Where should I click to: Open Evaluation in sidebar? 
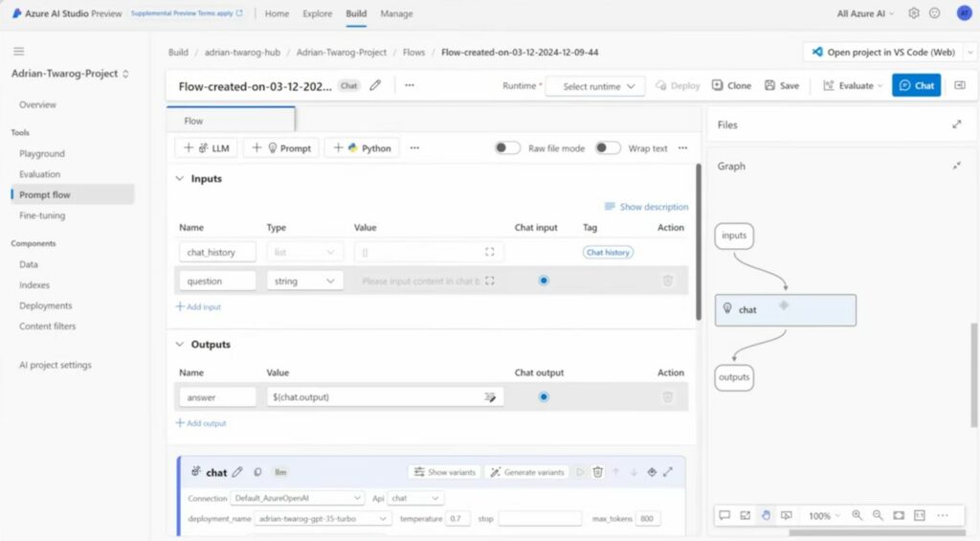(x=40, y=174)
